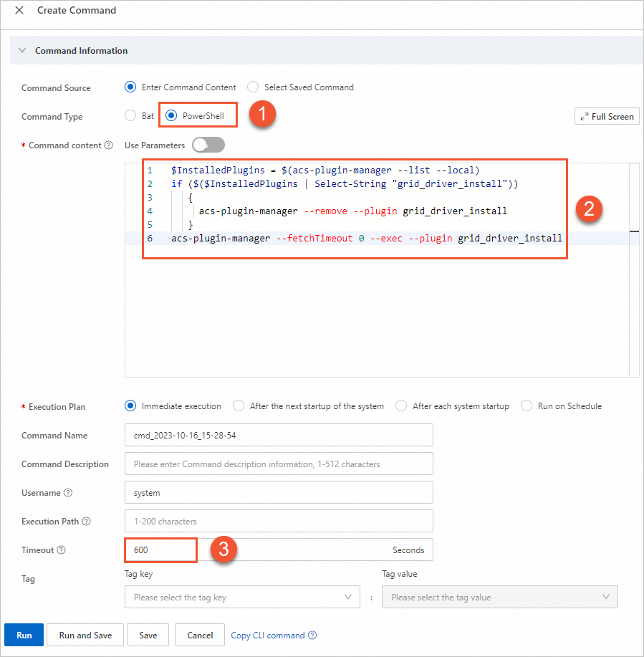Click the Timeout seconds field
644x657 pixels.
(279, 550)
